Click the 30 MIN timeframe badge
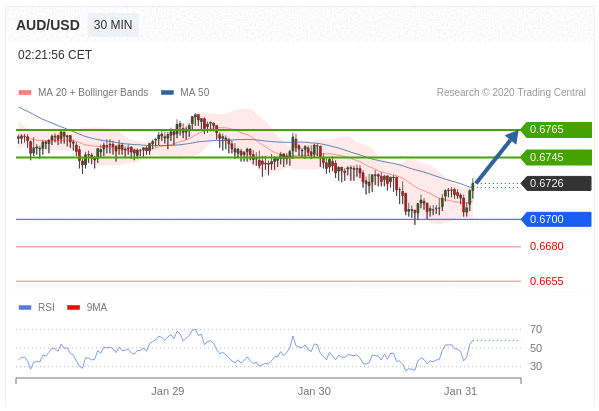The image size is (599, 411). pos(113,25)
